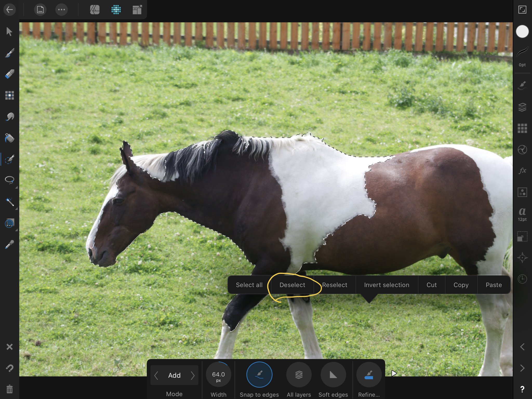532x399 pixels.
Task: Toggle Snap to edges option
Action: click(x=259, y=375)
